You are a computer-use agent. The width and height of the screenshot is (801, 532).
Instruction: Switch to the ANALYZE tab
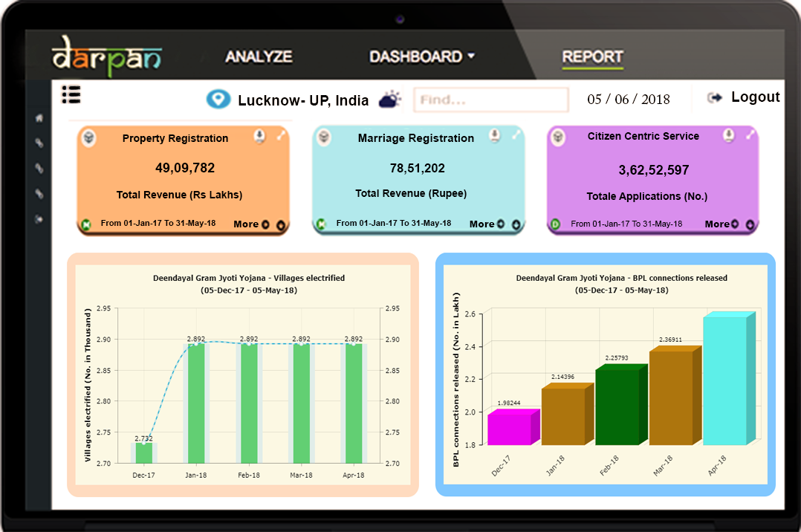pyautogui.click(x=259, y=56)
